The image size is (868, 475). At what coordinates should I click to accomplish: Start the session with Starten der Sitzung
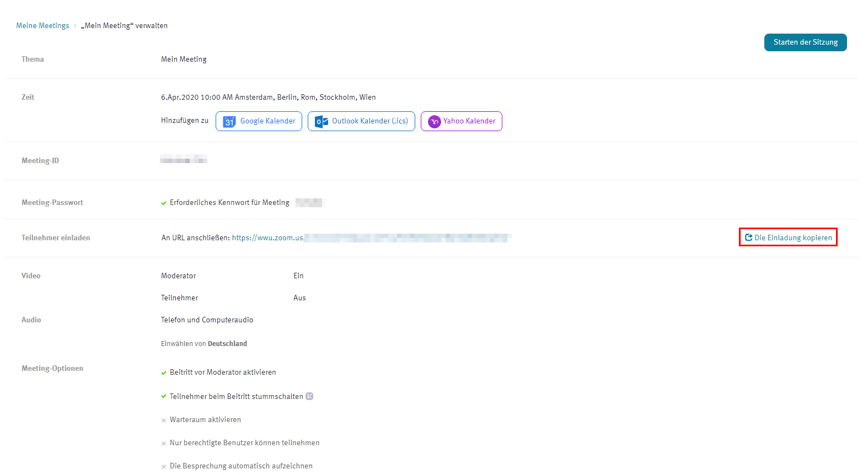click(x=805, y=42)
